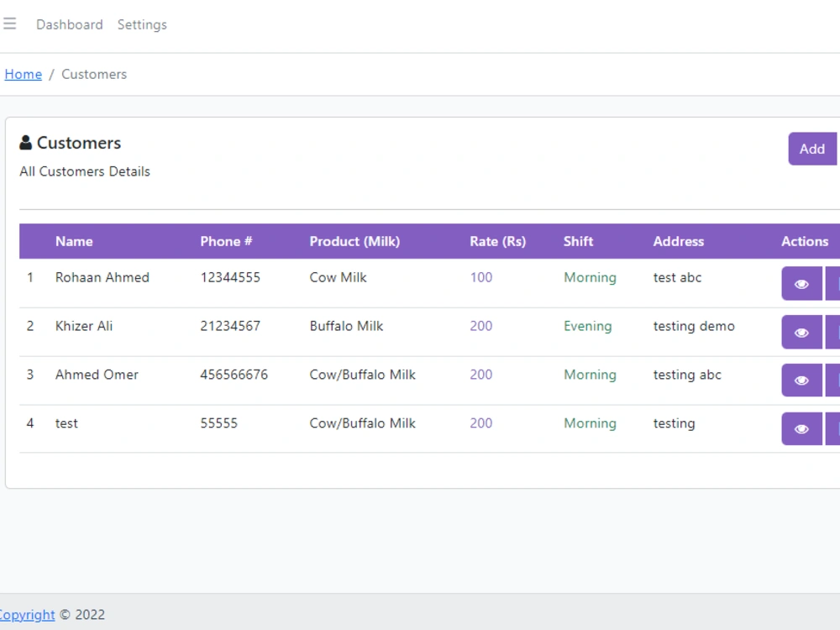Click address testing abc
The image size is (840, 630).
(x=687, y=375)
